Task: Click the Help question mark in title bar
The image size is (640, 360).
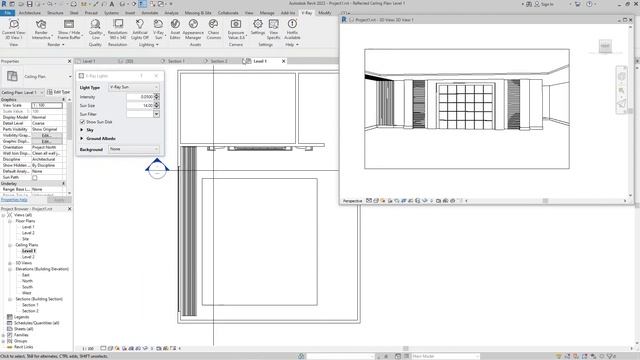Action: (x=589, y=4)
